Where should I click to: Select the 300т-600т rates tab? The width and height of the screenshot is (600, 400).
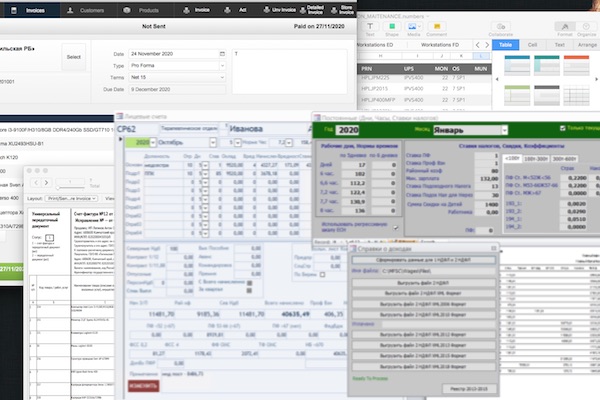[x=564, y=159]
